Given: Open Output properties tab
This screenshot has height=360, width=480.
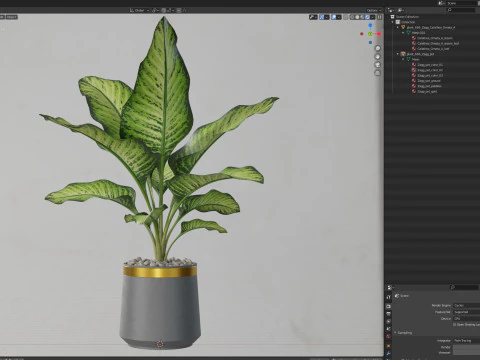Looking at the screenshot, I should [388, 314].
